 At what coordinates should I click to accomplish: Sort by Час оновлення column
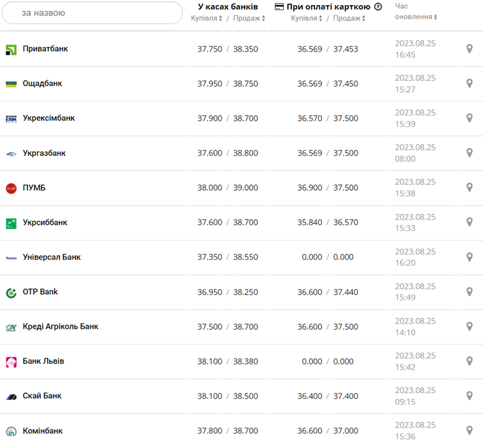coord(416,17)
